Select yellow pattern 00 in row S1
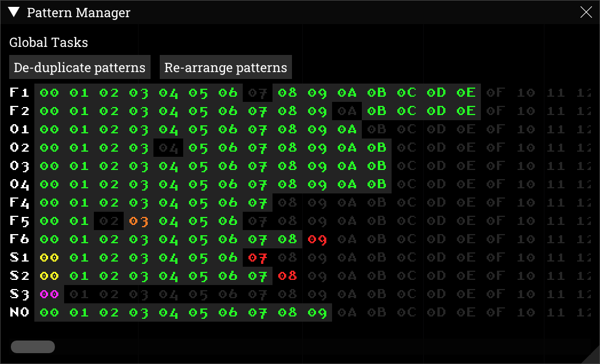This screenshot has width=600, height=364. point(49,258)
